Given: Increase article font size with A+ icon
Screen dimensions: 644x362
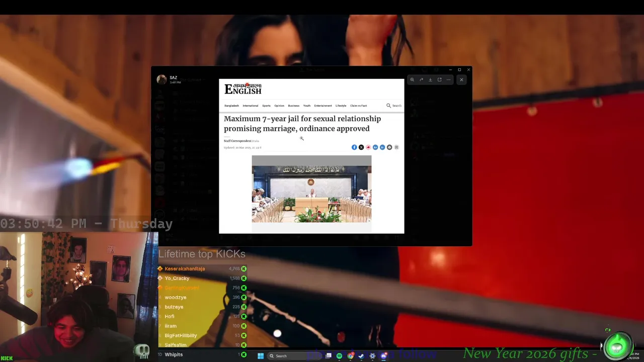Looking at the screenshot, I should [375, 147].
